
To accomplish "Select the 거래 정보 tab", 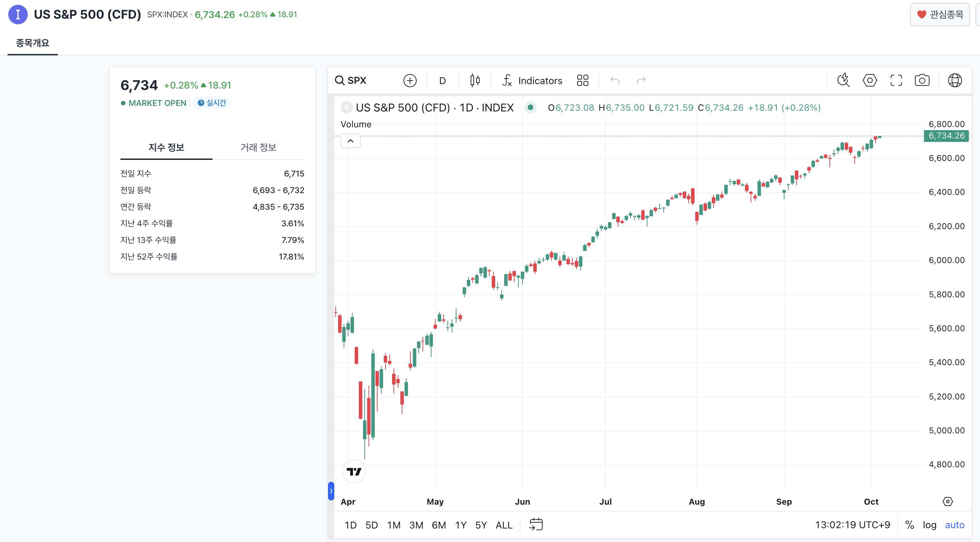I will click(x=258, y=147).
